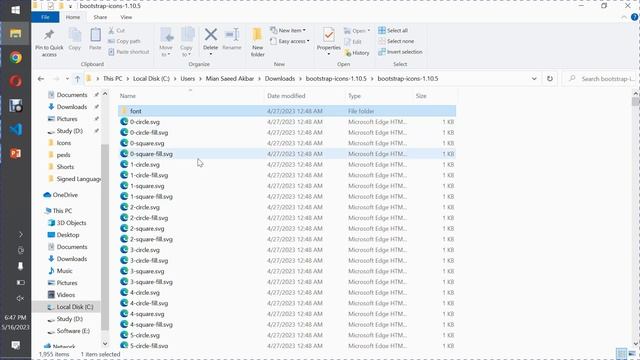640x360 pixels.
Task: Click Invert selection in ribbon
Action: [x=400, y=52]
